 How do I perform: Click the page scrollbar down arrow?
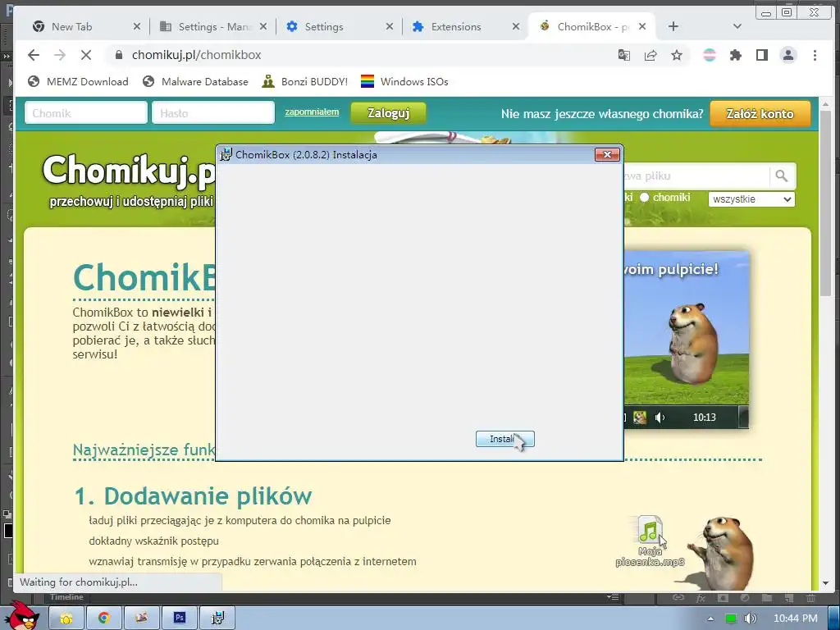click(x=825, y=583)
